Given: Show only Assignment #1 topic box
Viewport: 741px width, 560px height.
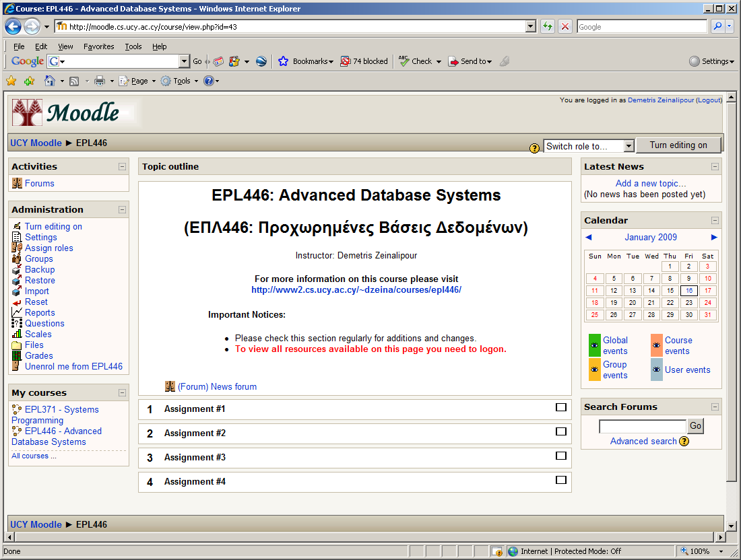Looking at the screenshot, I should (561, 407).
